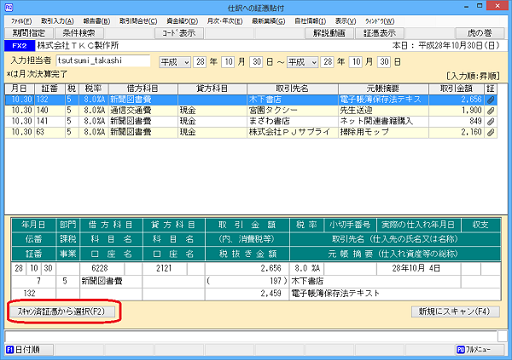Click the start date day field

(256, 62)
